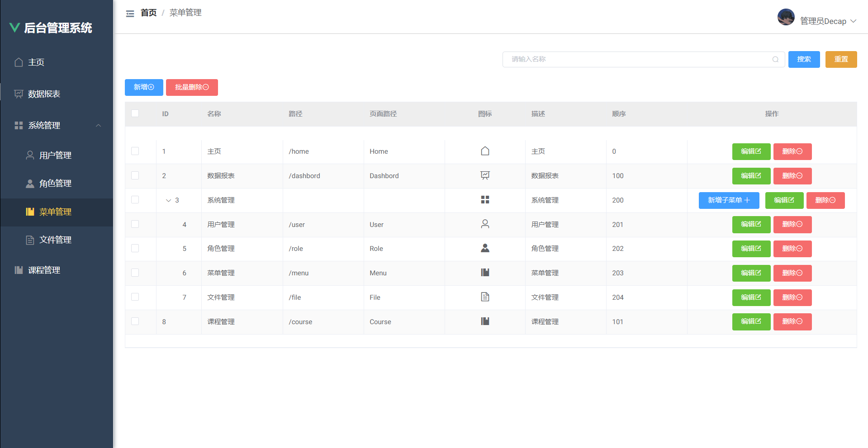Click the 新增子菜单 button for 系统管理
Viewport: 868px width, 448px height.
click(729, 200)
